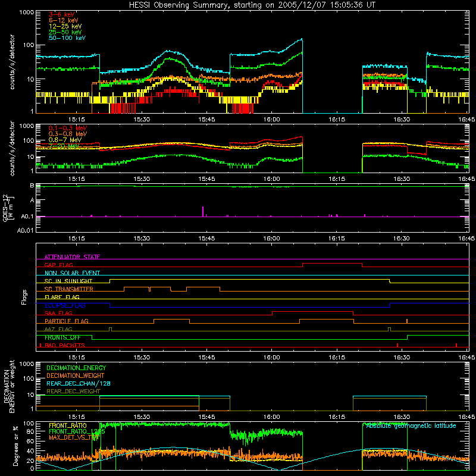The height and width of the screenshot is (476, 476).
Task: Select the 15:30 tick label under the decimation panel
Action: pyautogui.click(x=142, y=417)
